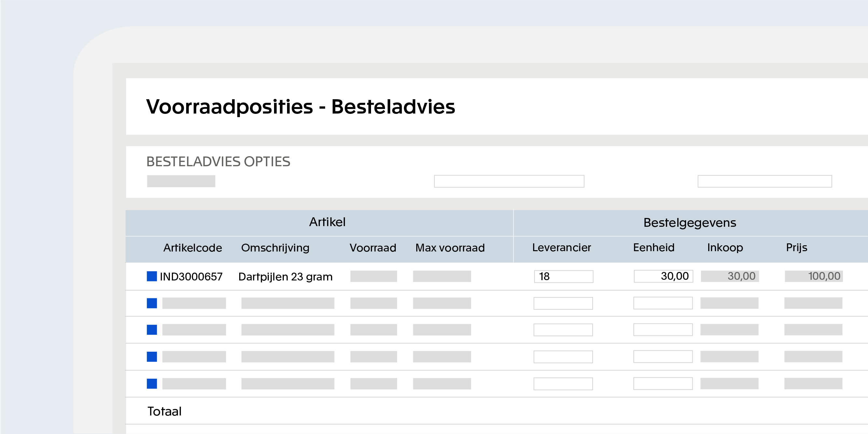Toggle the fifth row's blue checkbox

click(x=152, y=384)
